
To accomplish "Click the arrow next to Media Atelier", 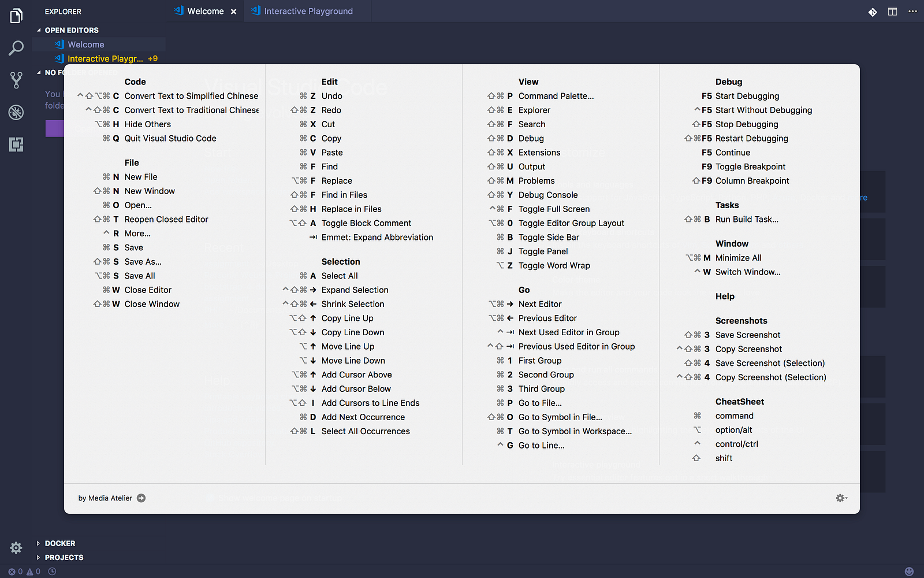I will tap(141, 498).
